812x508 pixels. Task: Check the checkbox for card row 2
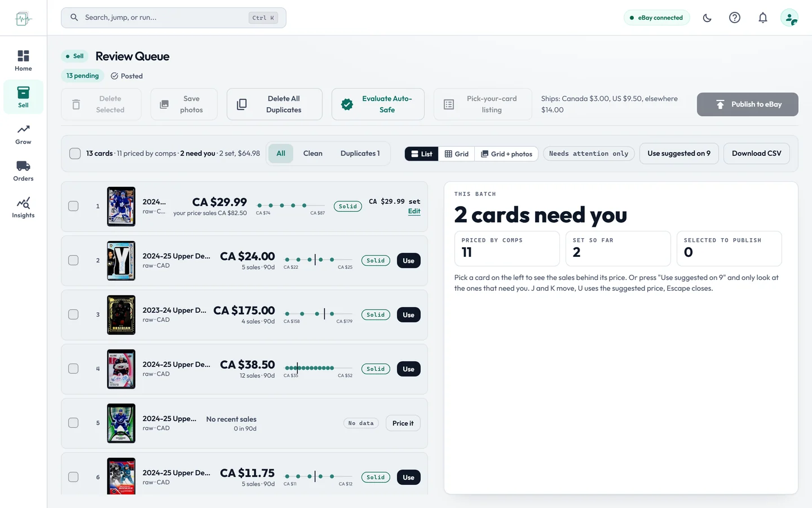pos(73,260)
